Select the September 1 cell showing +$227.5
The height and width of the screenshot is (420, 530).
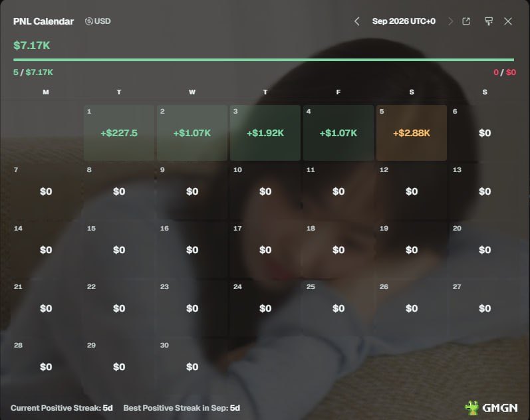pyautogui.click(x=119, y=133)
